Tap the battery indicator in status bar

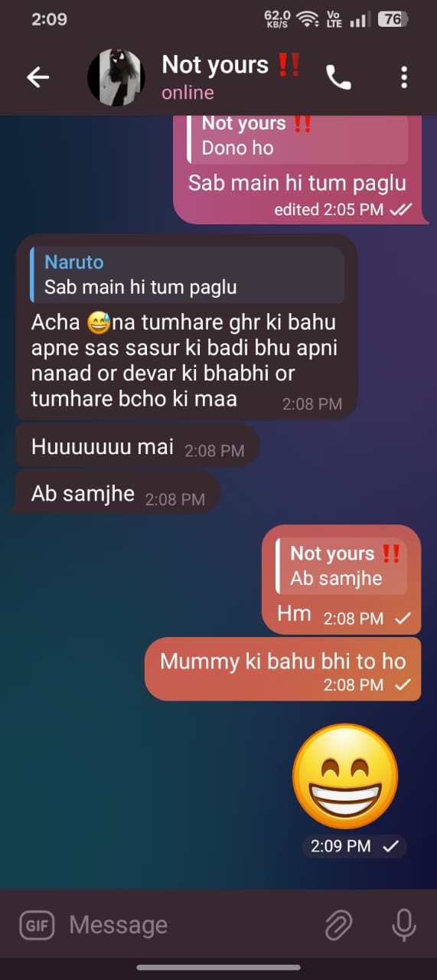[x=393, y=19]
